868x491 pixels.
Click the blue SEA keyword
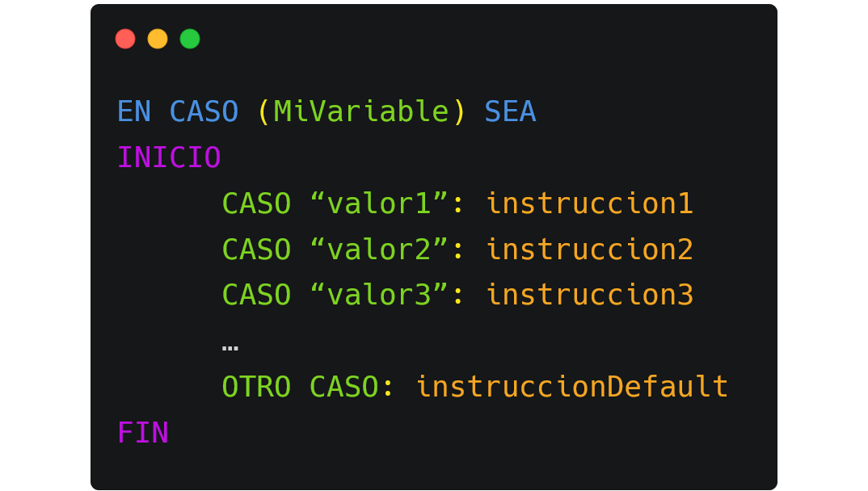(x=510, y=111)
